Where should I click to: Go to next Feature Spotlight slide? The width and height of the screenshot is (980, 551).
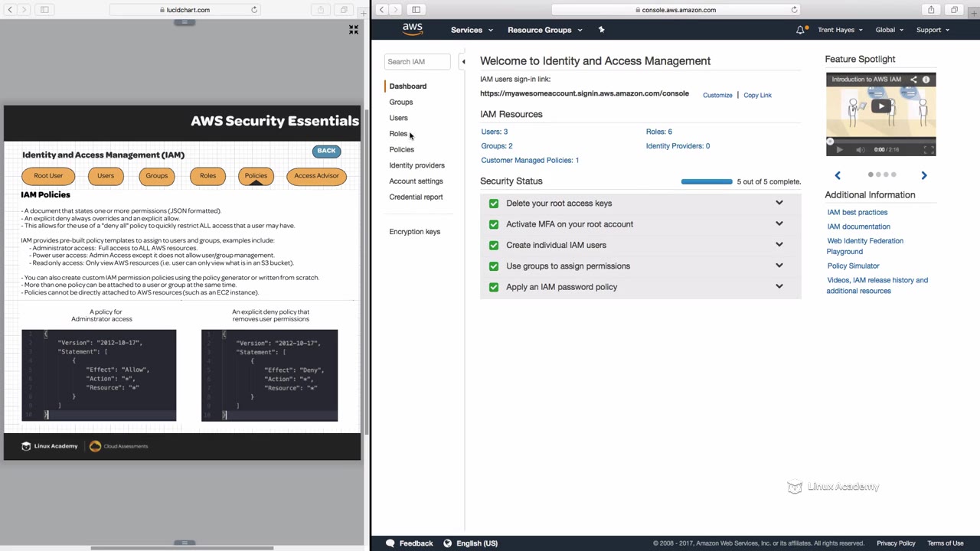(x=924, y=175)
